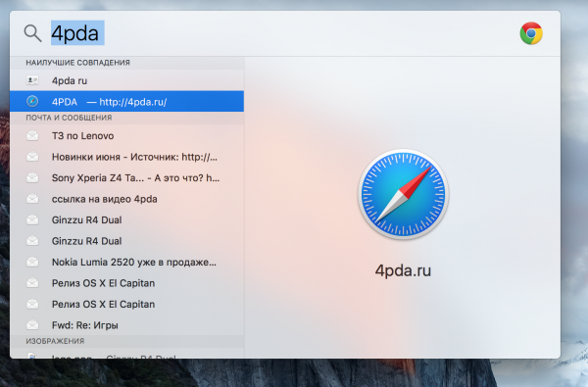588x387 pixels.
Task: Click envelope icon beside 'Fwd: Re: Игры'
Action: tap(32, 324)
